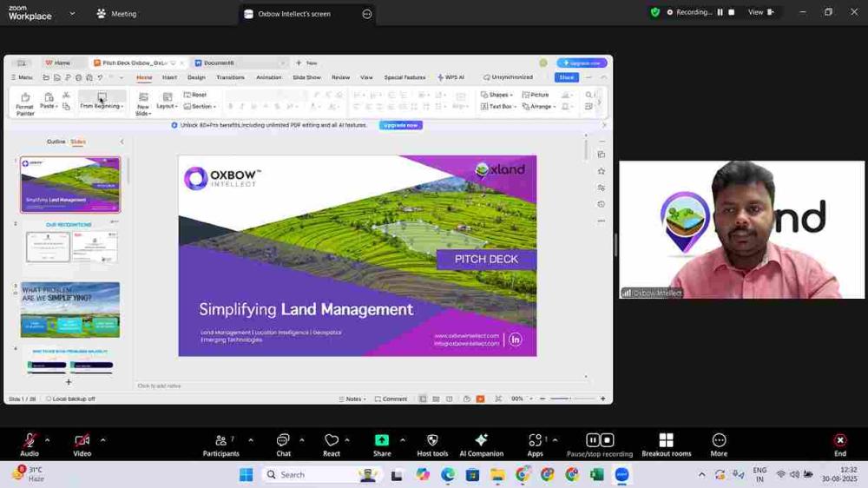Viewport: 868px width, 488px height.
Task: Click the blue Upgrade now button
Action: point(400,125)
